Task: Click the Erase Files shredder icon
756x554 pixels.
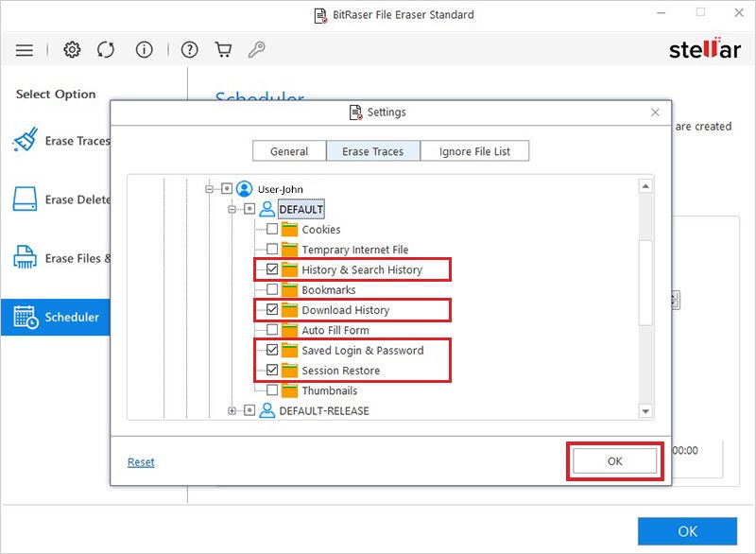Action: [25, 257]
